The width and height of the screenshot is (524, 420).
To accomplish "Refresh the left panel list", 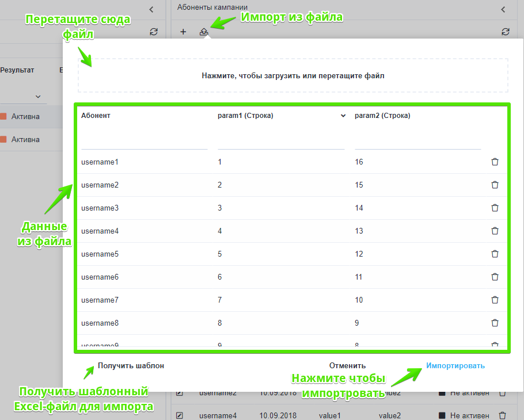I will (x=153, y=32).
